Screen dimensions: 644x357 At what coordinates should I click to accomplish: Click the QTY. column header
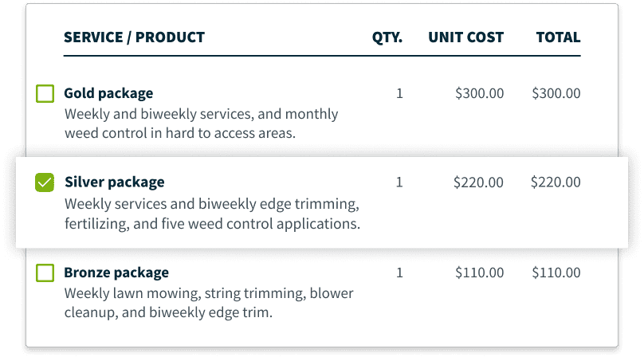(387, 37)
